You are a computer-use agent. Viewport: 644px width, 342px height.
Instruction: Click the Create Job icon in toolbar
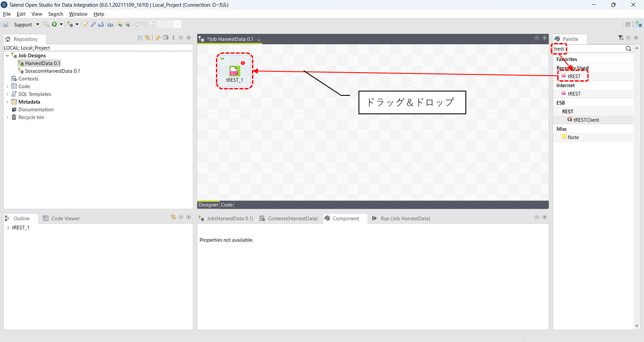pos(70,24)
